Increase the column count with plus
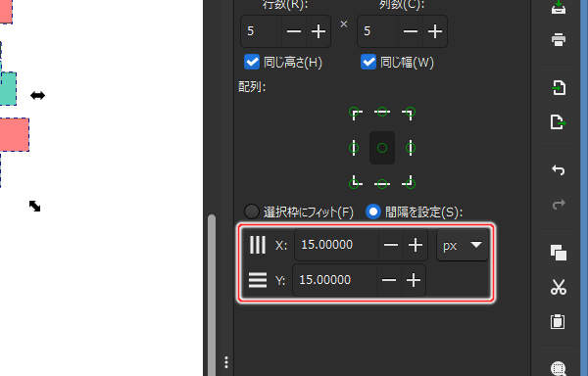Image resolution: width=588 pixels, height=376 pixels. [x=435, y=31]
